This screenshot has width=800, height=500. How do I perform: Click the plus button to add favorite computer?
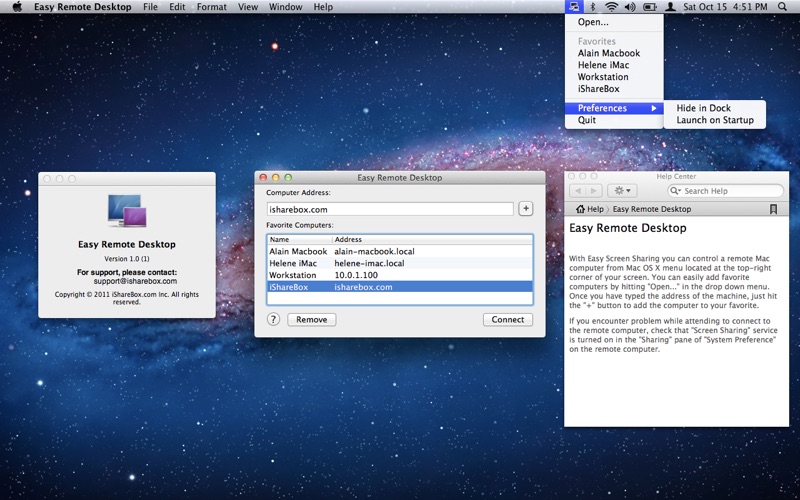point(526,209)
